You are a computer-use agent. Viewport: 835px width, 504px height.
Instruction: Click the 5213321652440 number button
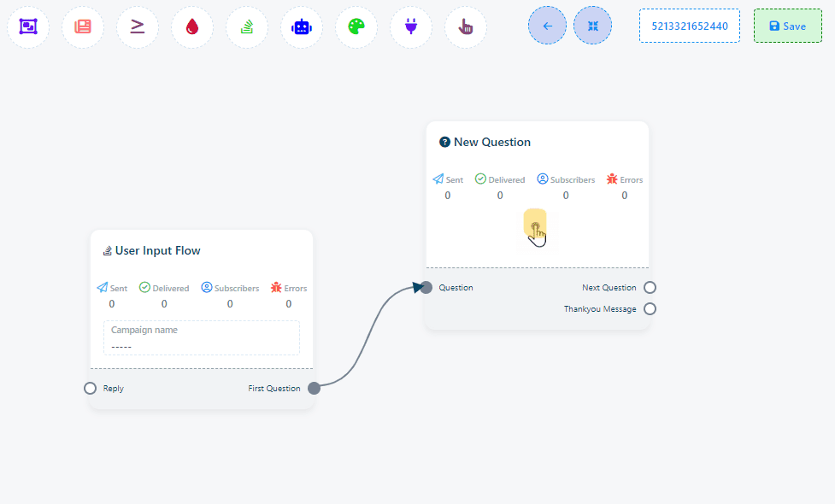(x=689, y=26)
